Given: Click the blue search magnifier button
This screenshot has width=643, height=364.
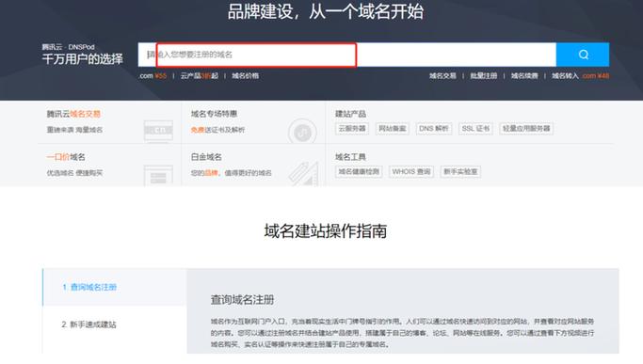Looking at the screenshot, I should click(583, 55).
